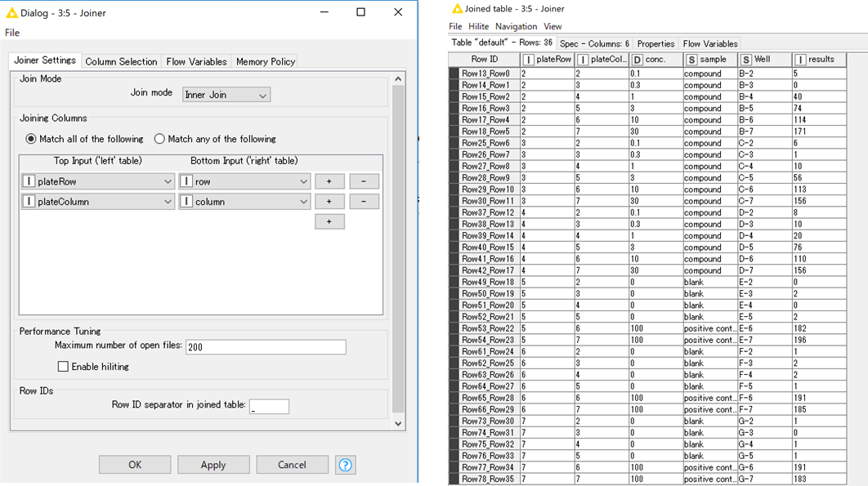Click the KNIME warning icon in Dialog title bar
This screenshot has height=486, width=868.
tap(11, 12)
